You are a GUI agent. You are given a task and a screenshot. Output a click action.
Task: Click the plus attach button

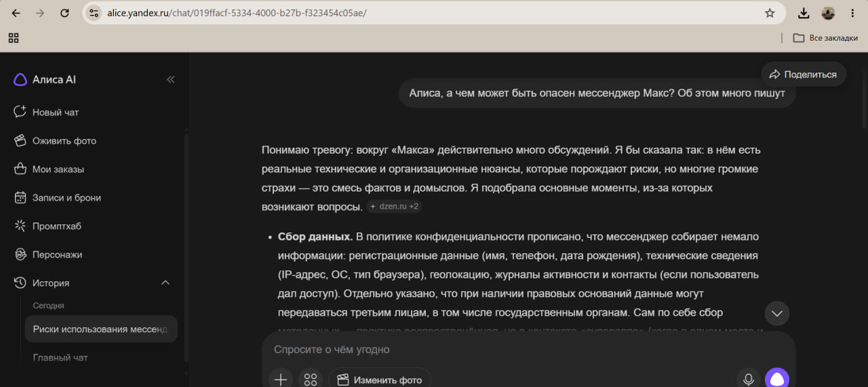click(x=280, y=380)
